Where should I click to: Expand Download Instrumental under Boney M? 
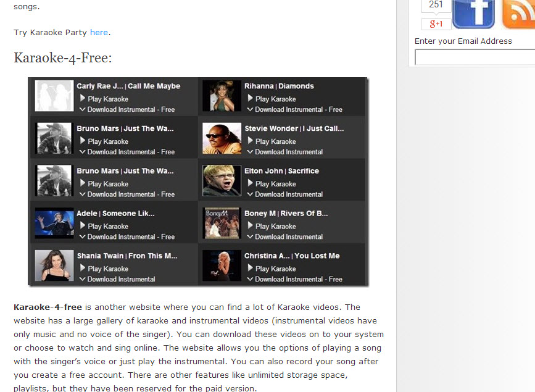tap(285, 236)
